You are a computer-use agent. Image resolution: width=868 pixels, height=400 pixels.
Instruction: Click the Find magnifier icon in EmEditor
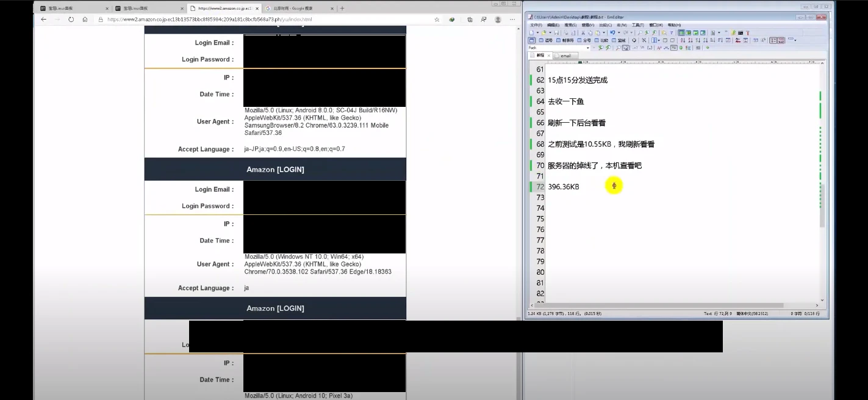[640, 33]
